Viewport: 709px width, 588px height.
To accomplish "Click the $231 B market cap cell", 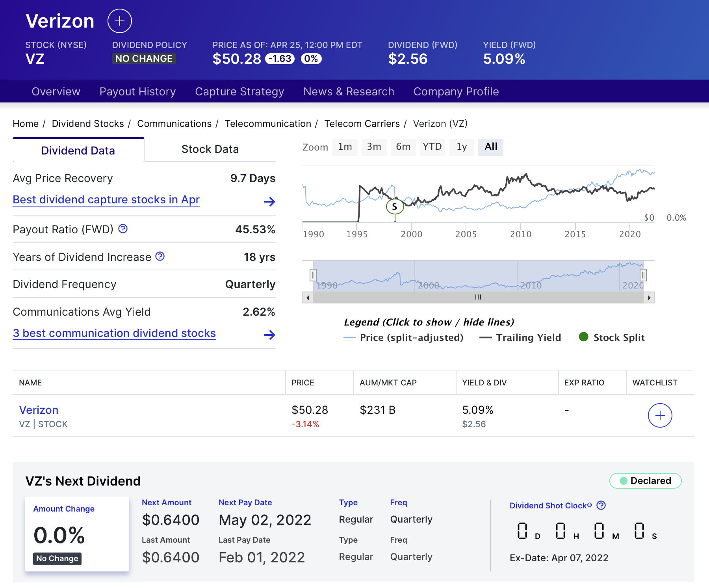I will click(377, 410).
